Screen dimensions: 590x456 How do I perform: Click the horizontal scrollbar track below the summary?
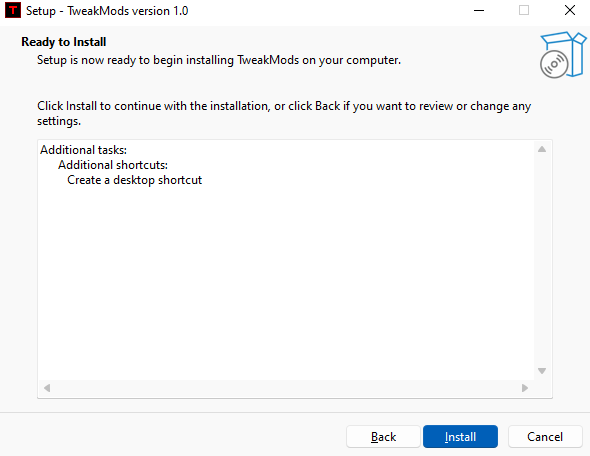point(286,388)
